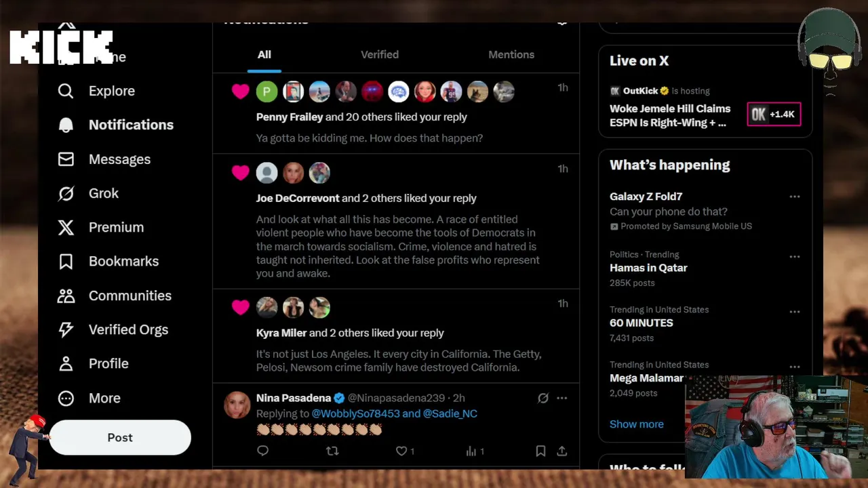Click the OutKick +1.4K listeners badge
Image resolution: width=868 pixels, height=488 pixels.
[774, 115]
